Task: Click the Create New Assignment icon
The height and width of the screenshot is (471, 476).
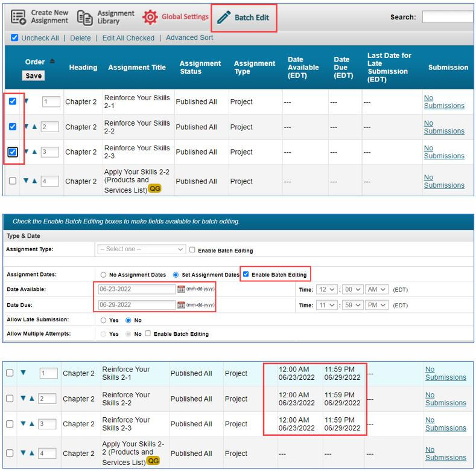Action: (18, 17)
